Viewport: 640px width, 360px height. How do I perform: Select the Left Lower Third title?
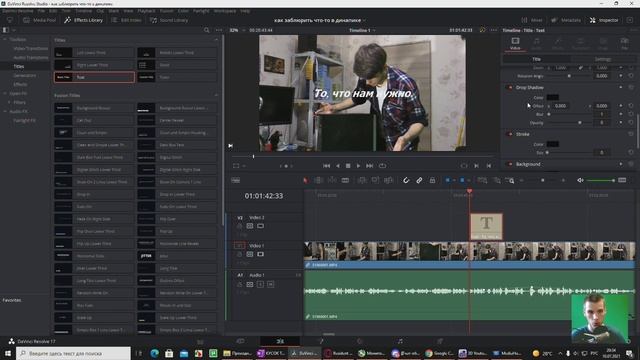pyautogui.click(x=94, y=53)
